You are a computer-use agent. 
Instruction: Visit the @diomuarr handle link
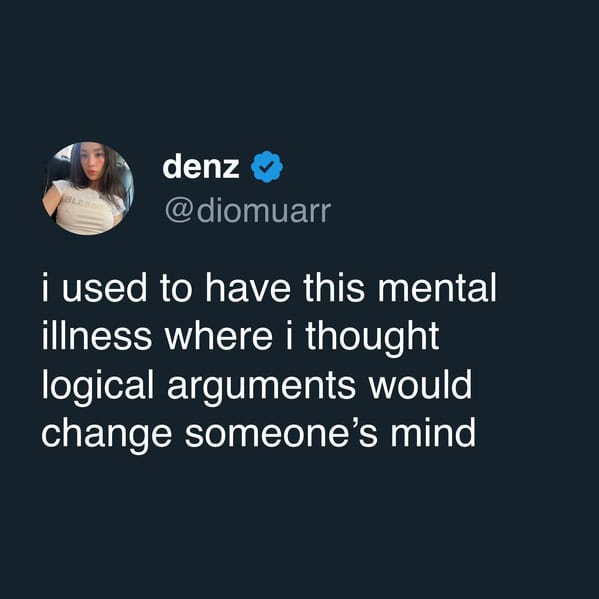(248, 211)
